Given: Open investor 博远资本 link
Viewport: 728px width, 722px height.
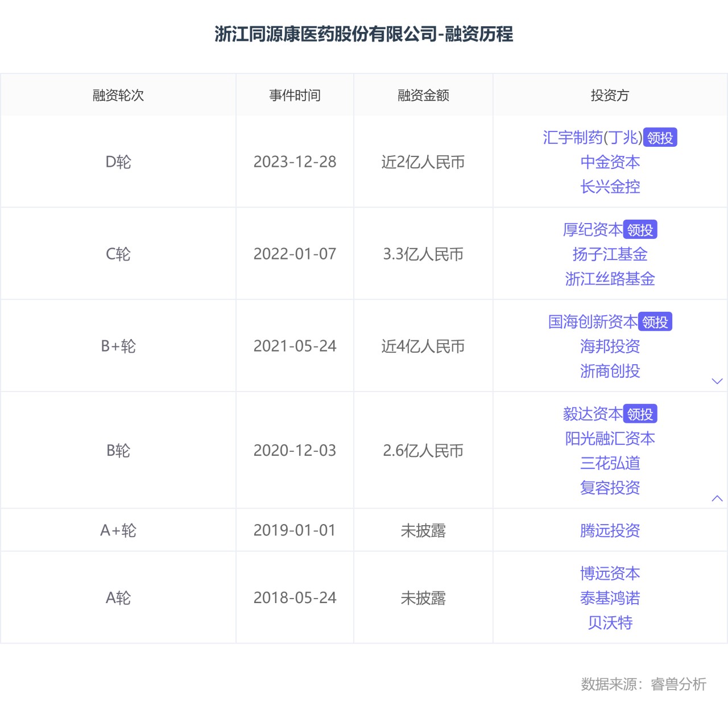Looking at the screenshot, I should (610, 574).
